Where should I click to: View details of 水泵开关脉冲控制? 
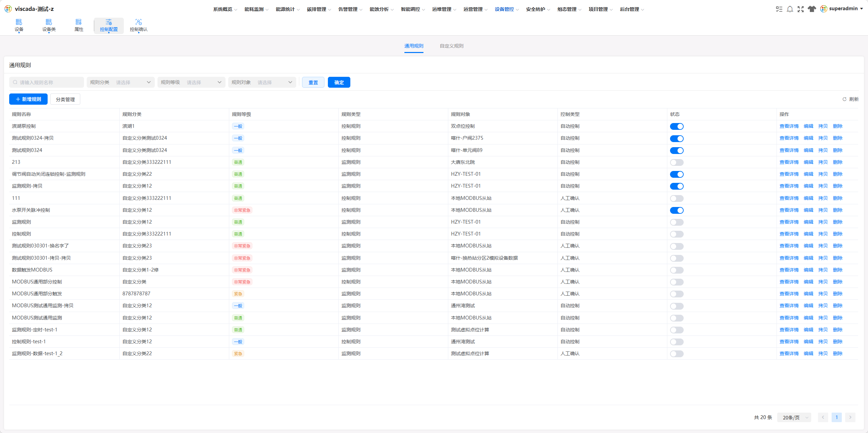(x=789, y=210)
